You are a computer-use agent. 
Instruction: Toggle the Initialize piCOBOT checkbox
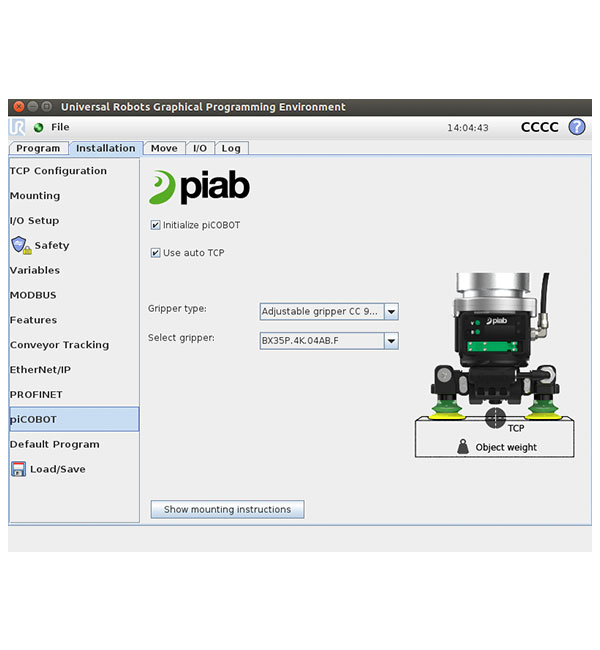click(155, 225)
